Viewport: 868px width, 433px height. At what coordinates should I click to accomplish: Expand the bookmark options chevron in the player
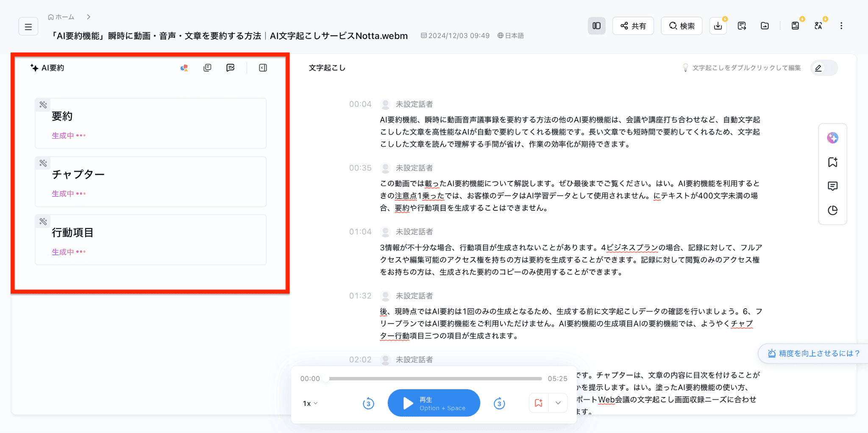558,403
